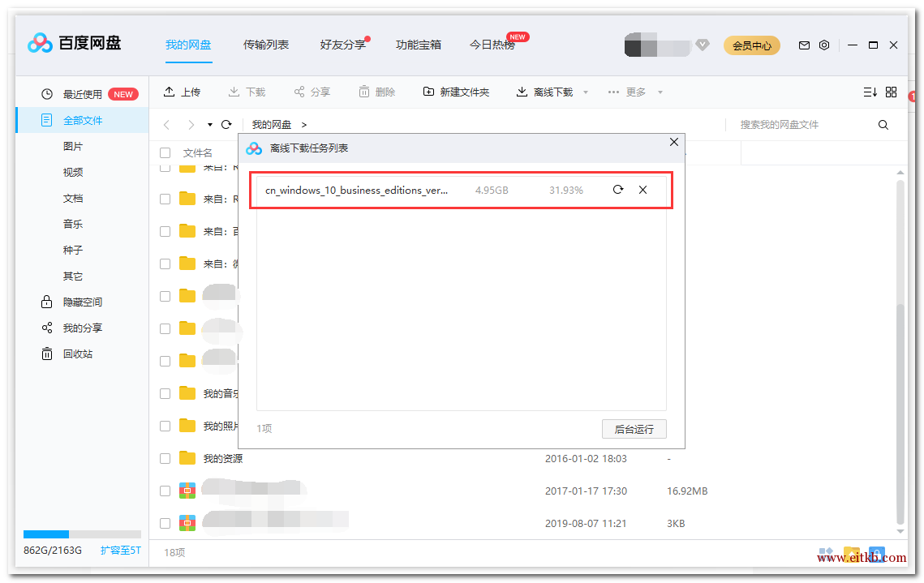Click the 3KB archive file icon

tap(187, 523)
